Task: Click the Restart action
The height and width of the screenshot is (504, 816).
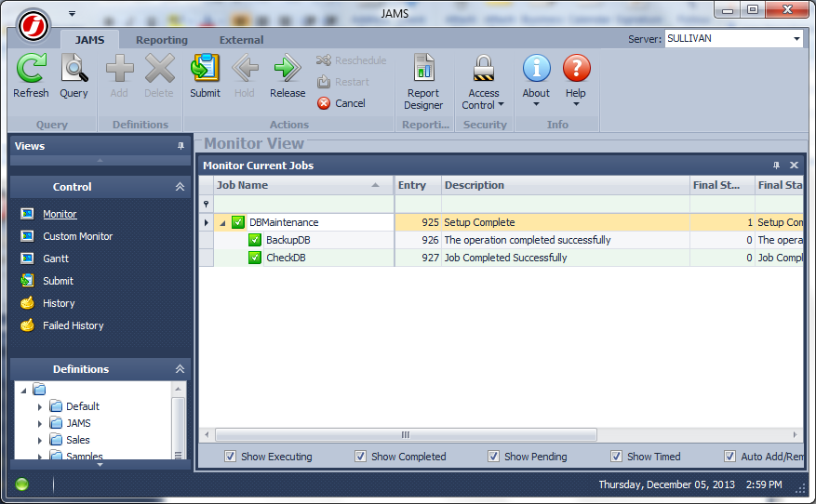Action: pos(343,82)
